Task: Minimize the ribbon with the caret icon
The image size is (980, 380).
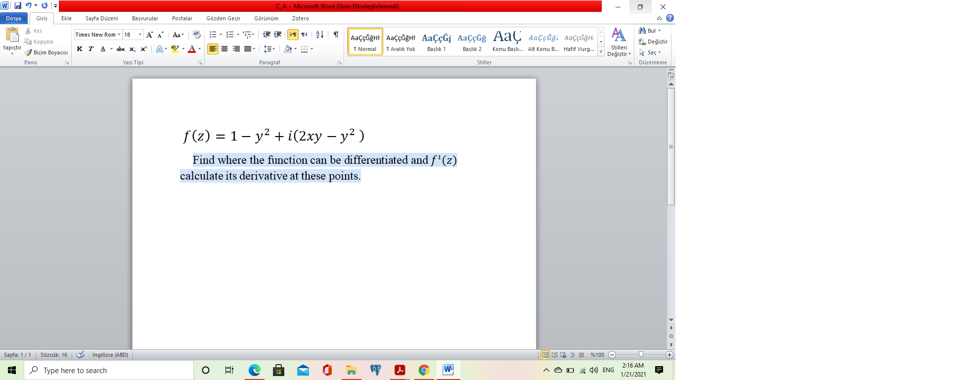Action: [x=659, y=18]
